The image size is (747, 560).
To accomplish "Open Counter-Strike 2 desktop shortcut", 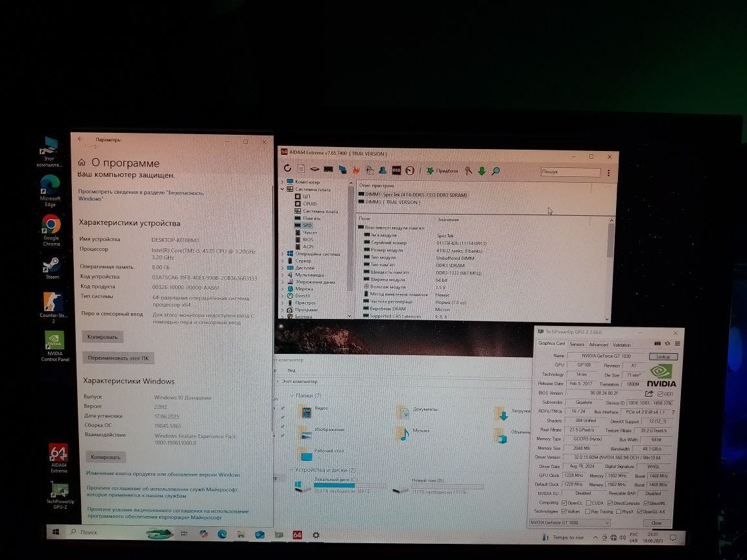I will coord(53,308).
